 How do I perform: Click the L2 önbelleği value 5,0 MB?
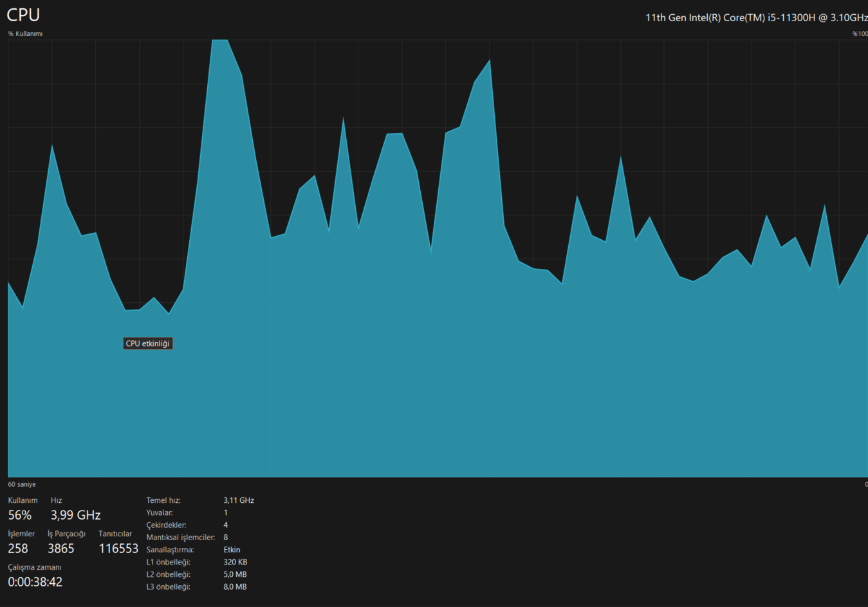coord(235,574)
